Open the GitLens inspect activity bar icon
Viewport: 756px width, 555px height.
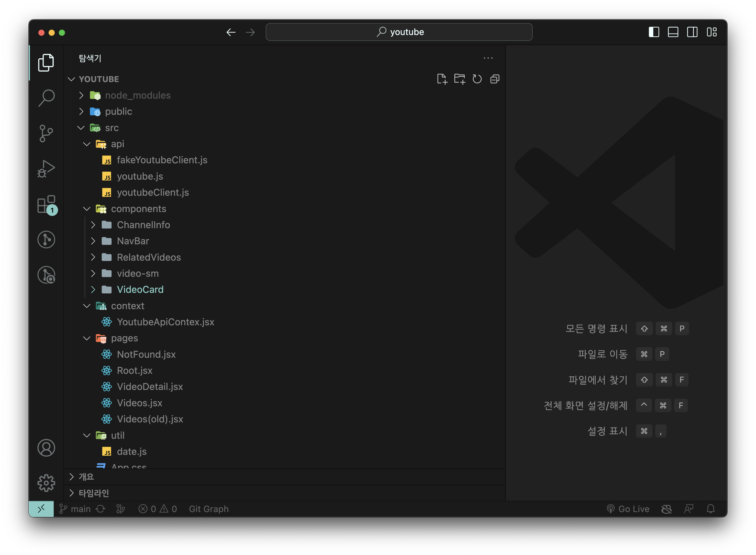click(x=46, y=275)
